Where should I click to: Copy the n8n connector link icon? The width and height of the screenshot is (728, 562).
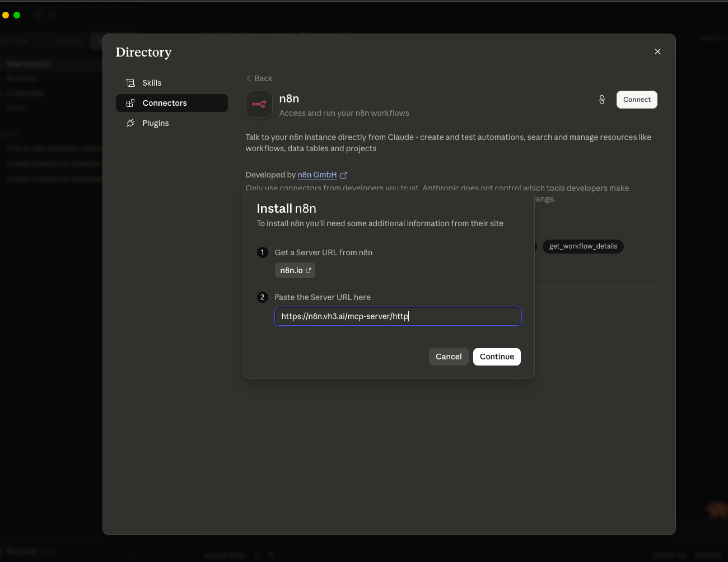(x=602, y=100)
